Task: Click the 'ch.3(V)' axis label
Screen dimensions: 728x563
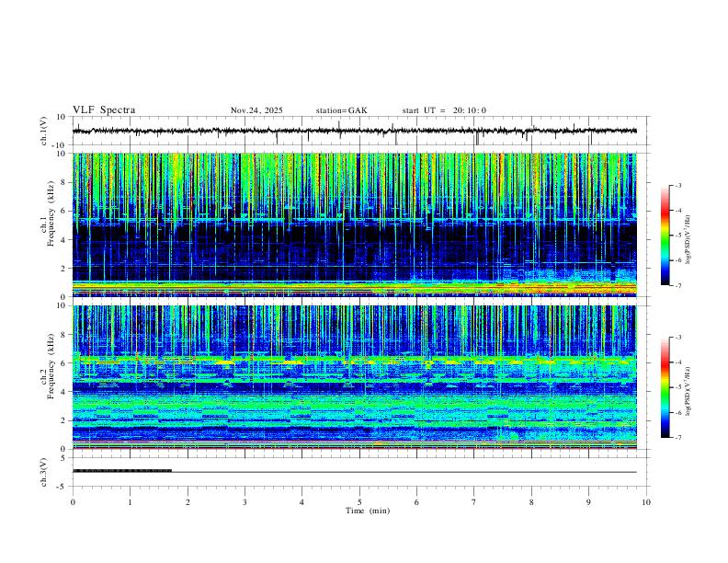Action: [x=44, y=473]
